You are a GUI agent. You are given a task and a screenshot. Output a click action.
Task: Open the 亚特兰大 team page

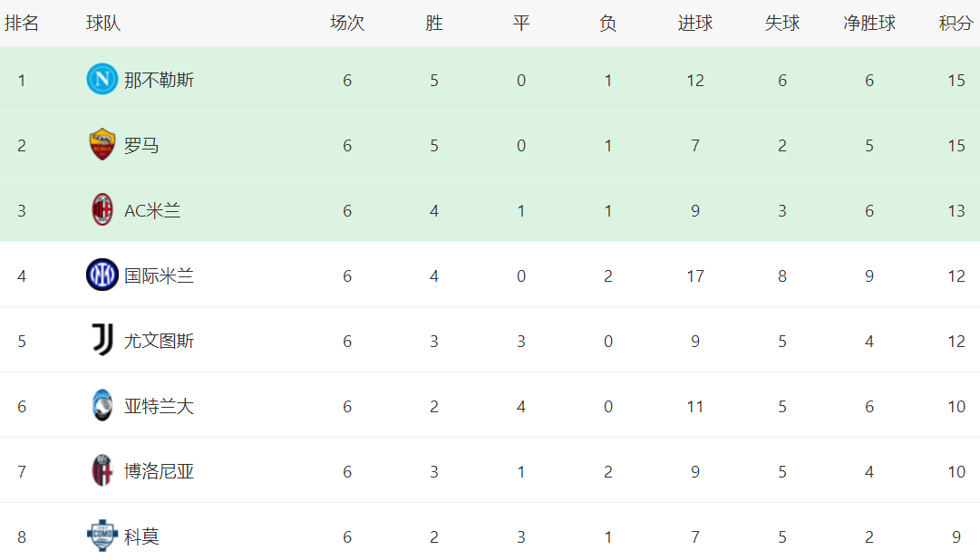click(159, 407)
